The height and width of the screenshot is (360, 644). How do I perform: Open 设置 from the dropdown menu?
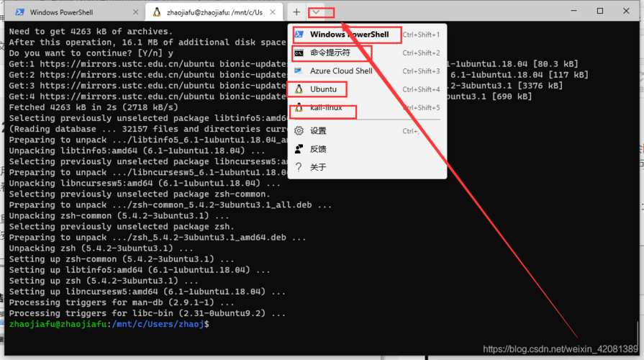click(367, 131)
